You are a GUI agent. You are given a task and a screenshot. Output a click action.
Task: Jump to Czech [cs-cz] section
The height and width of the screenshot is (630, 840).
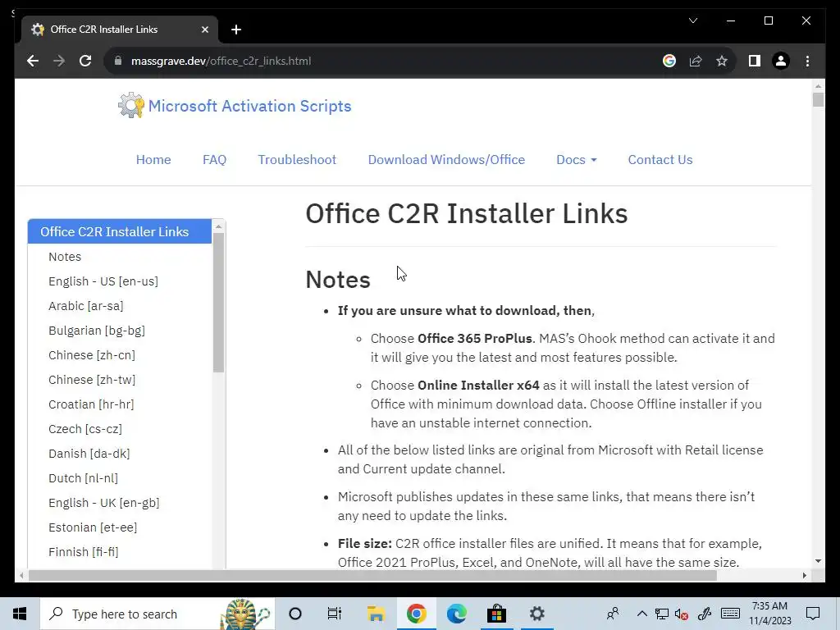click(85, 429)
